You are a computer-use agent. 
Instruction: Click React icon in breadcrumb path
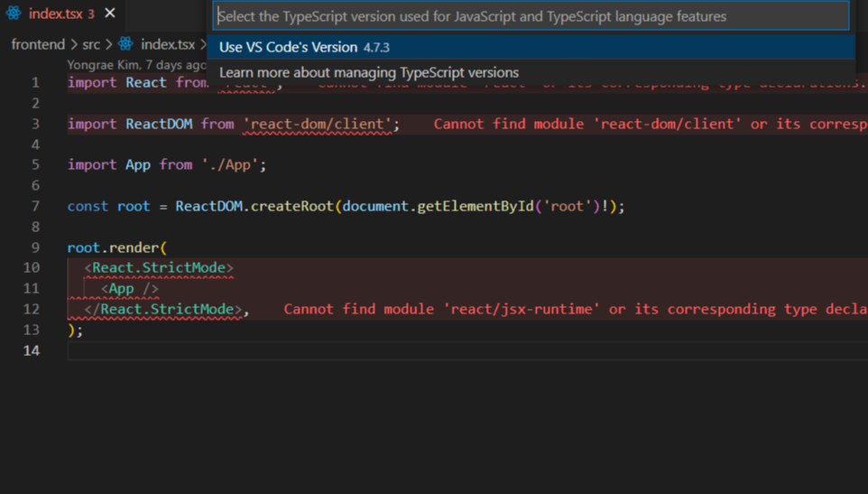pyautogui.click(x=125, y=43)
